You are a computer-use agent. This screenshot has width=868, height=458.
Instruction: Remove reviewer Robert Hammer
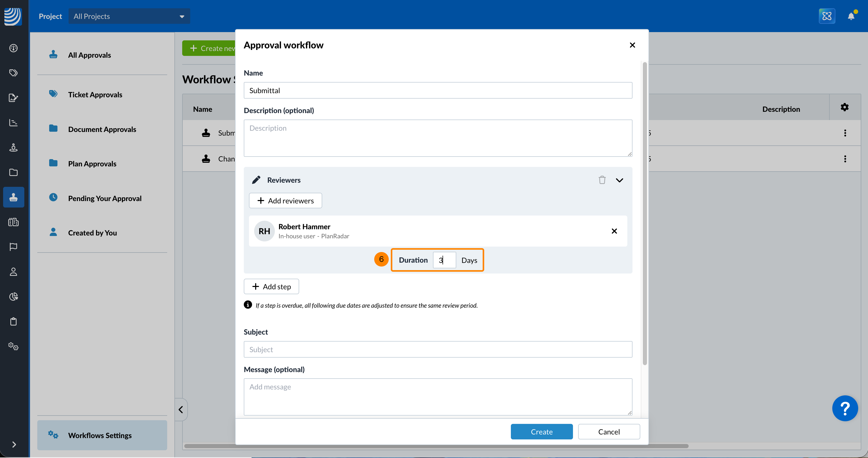click(x=614, y=231)
